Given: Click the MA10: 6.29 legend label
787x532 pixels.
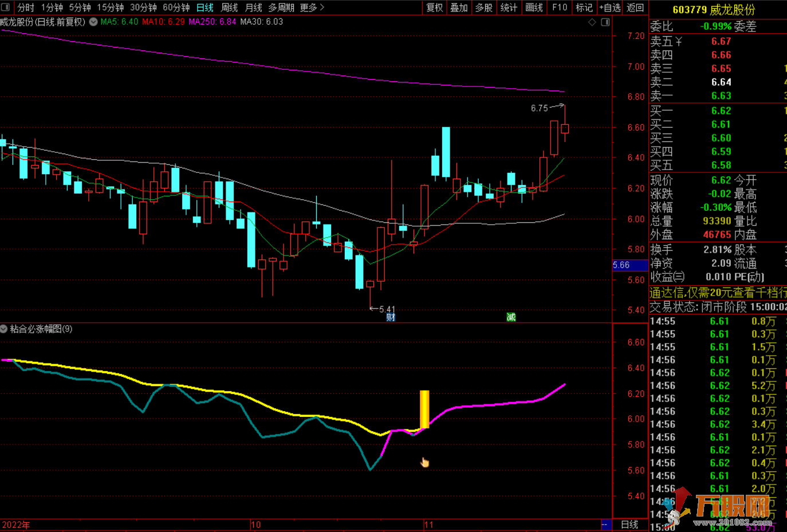Looking at the screenshot, I should pyautogui.click(x=164, y=22).
